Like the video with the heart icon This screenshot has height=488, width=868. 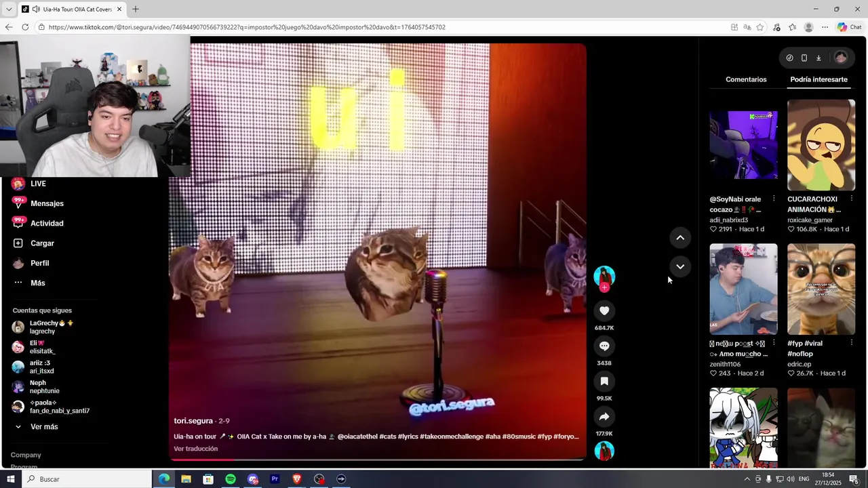(604, 310)
